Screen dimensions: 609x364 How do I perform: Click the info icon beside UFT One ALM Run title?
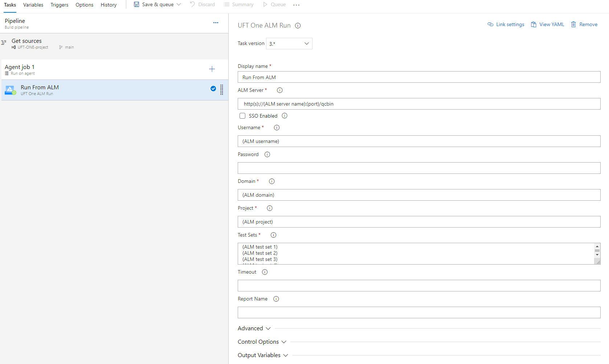pyautogui.click(x=298, y=26)
